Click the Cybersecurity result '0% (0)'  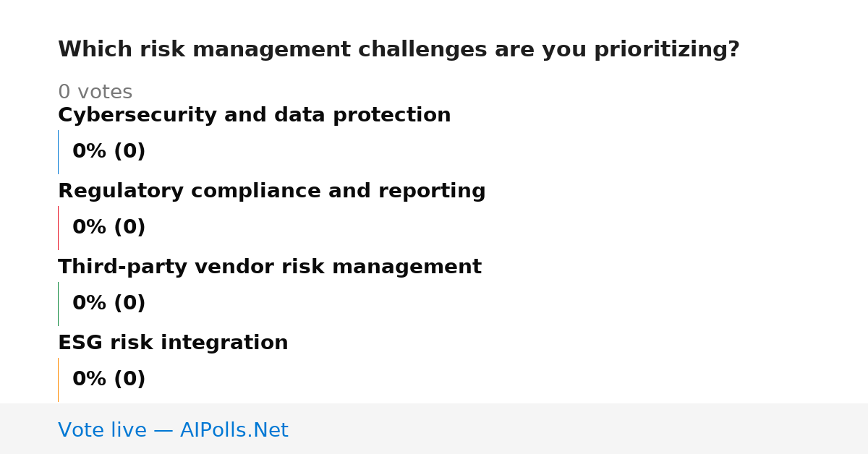tap(109, 152)
